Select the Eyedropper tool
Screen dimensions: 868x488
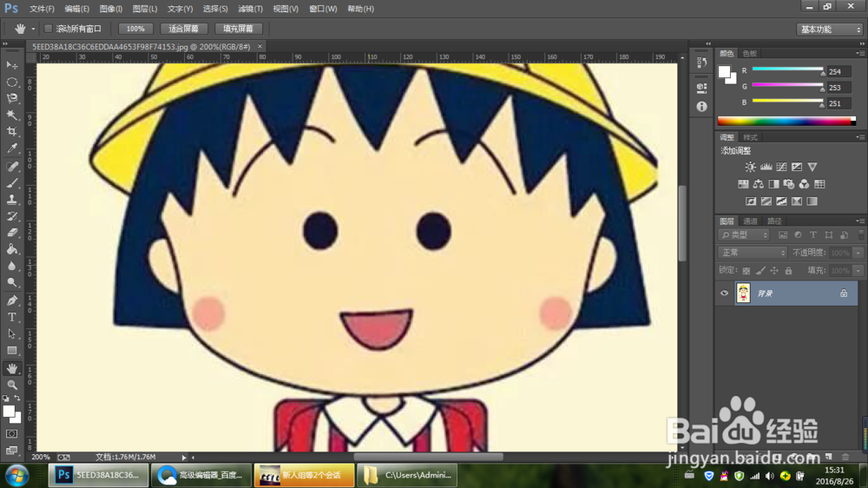pyautogui.click(x=11, y=148)
